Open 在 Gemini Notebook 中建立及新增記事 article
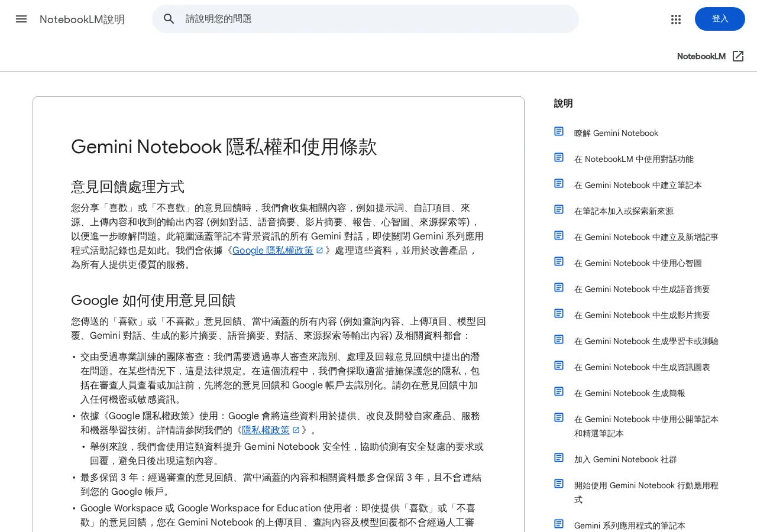This screenshot has width=757, height=532. [x=646, y=237]
